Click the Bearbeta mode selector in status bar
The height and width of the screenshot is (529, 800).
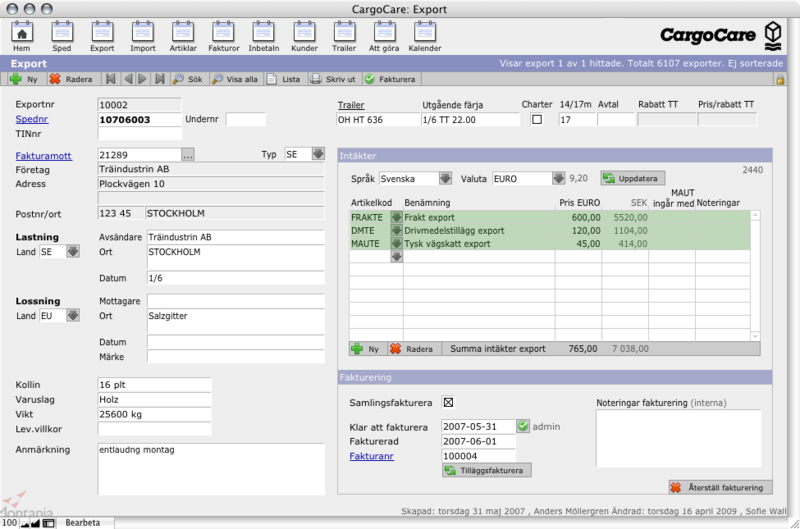point(83,522)
